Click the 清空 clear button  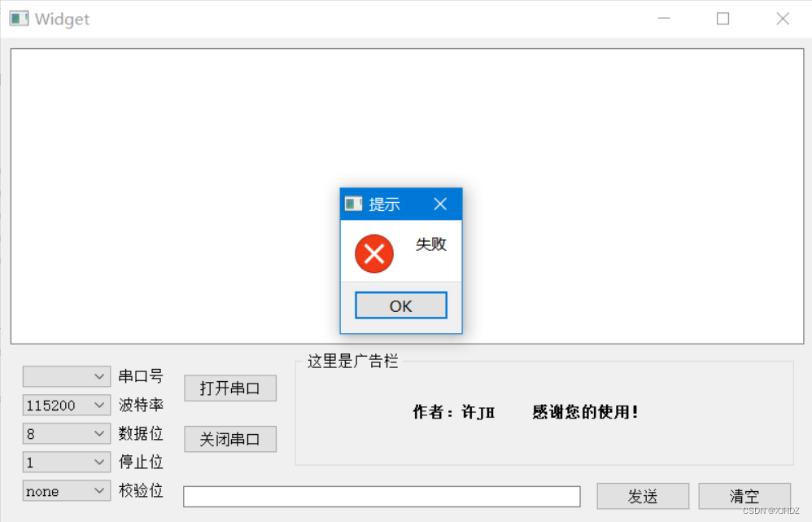pyautogui.click(x=744, y=496)
